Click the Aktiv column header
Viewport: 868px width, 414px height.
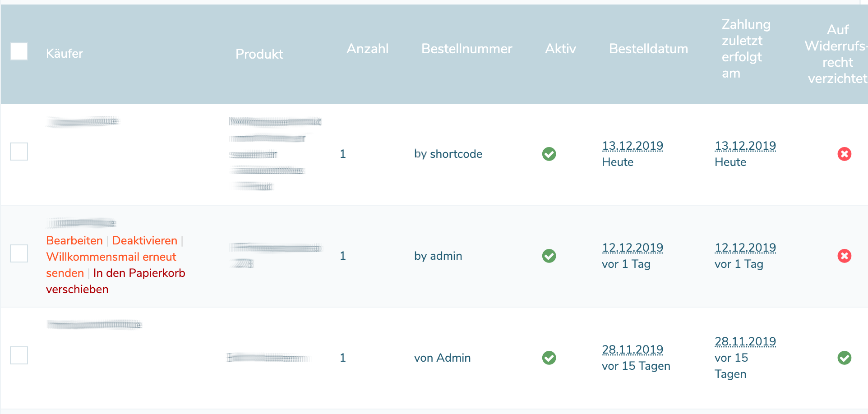(x=560, y=49)
